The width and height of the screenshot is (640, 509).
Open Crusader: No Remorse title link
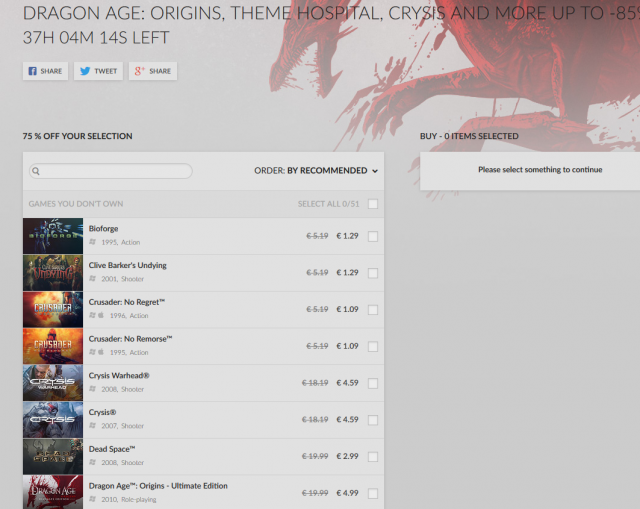coord(131,339)
